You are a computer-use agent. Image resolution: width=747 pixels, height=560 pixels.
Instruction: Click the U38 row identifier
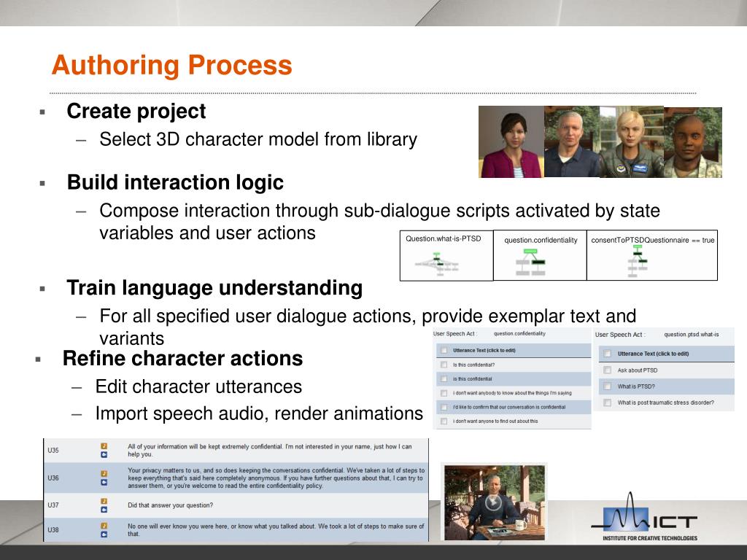pos(53,530)
